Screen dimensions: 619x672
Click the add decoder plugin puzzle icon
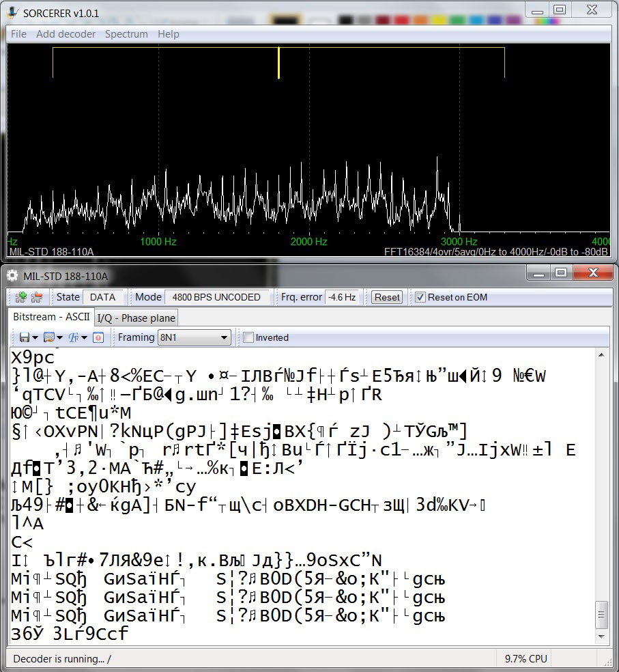(x=21, y=297)
